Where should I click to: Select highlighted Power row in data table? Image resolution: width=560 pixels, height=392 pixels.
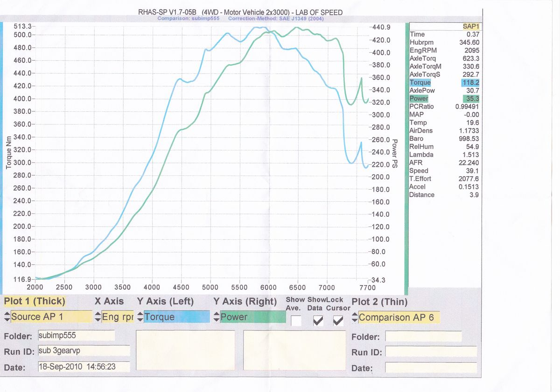[444, 99]
